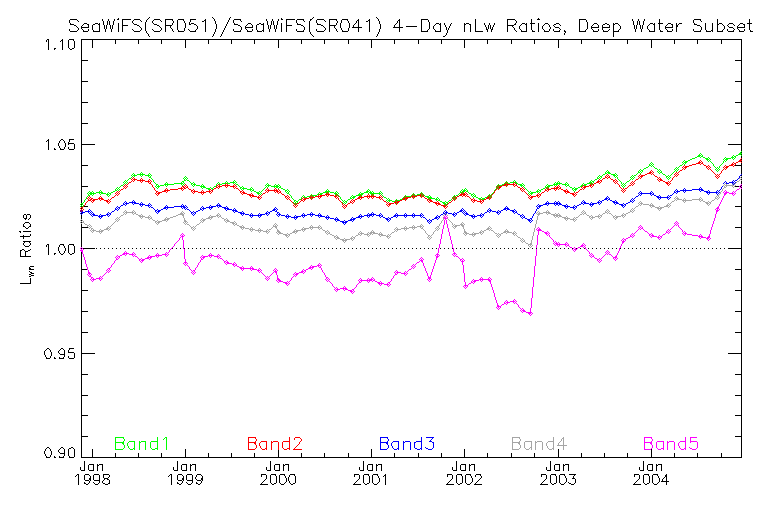Click the blue Band3 legend label
The width and height of the screenshot is (768, 512).
coord(407,444)
